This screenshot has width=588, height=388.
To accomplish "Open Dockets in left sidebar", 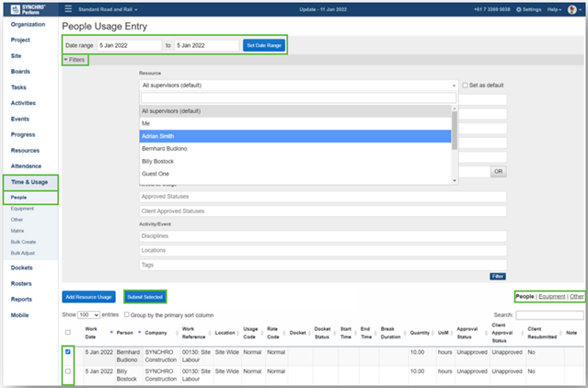I will 22,268.
